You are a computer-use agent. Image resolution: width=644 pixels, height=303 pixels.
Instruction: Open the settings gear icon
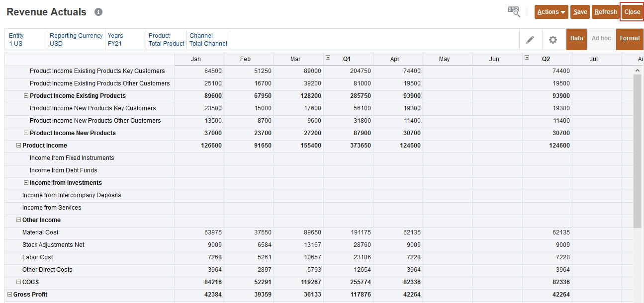pyautogui.click(x=552, y=40)
